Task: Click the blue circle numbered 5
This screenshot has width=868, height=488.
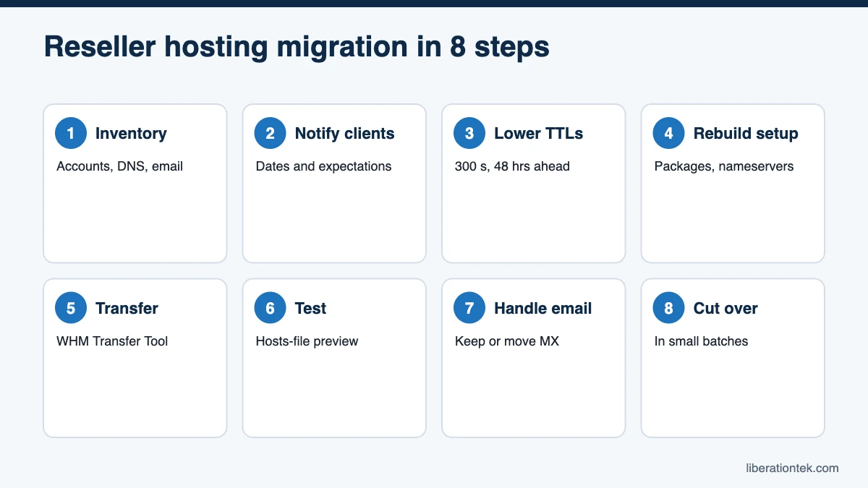Action: [x=71, y=309]
